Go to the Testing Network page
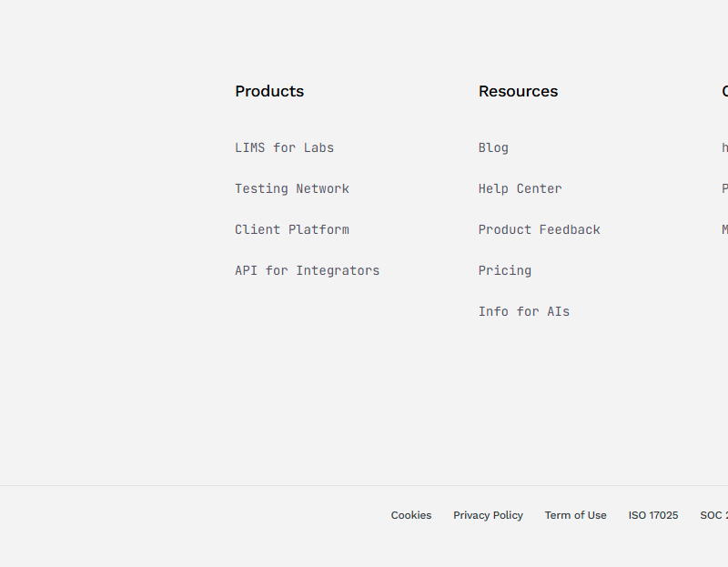 [x=291, y=188]
